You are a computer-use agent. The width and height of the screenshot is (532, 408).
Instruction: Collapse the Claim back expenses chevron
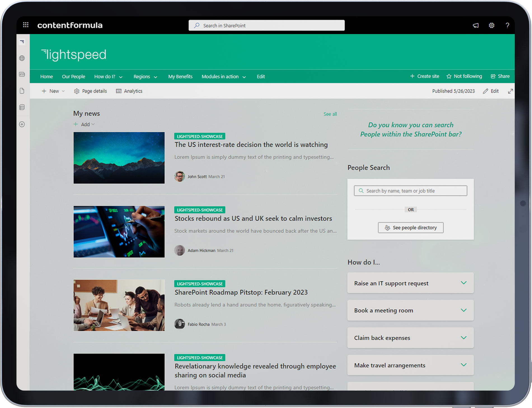tap(464, 338)
